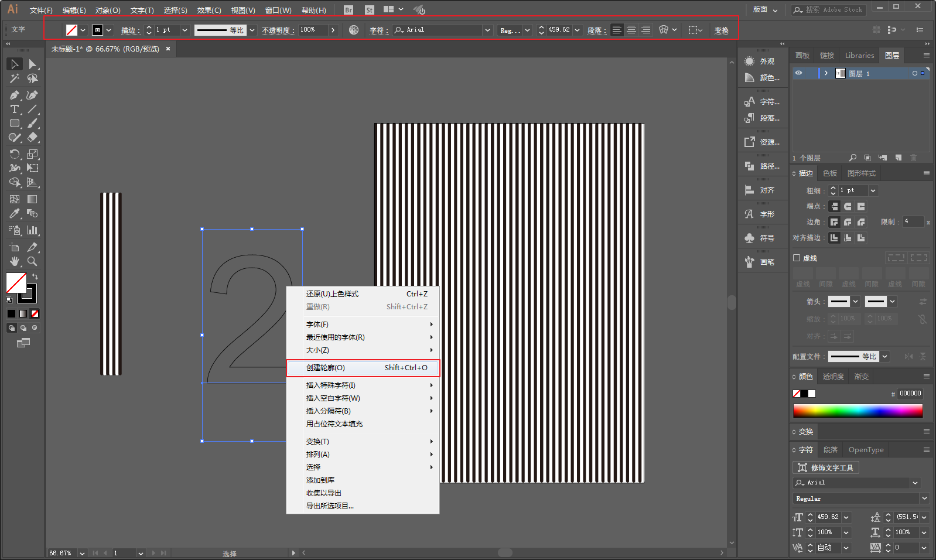This screenshot has width=936, height=560.
Task: Expand 图层 1 in layers panel
Action: 826,73
